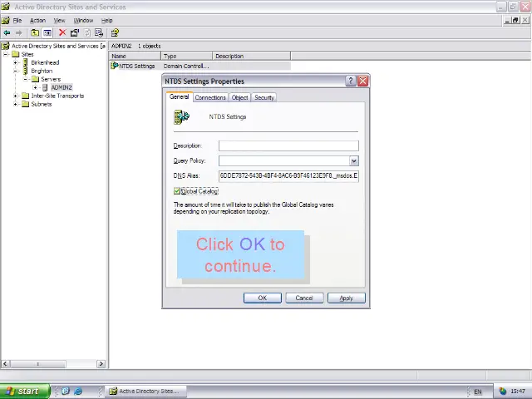The width and height of the screenshot is (532, 399).
Task: Collapse the Servers node
Action: click(25, 79)
